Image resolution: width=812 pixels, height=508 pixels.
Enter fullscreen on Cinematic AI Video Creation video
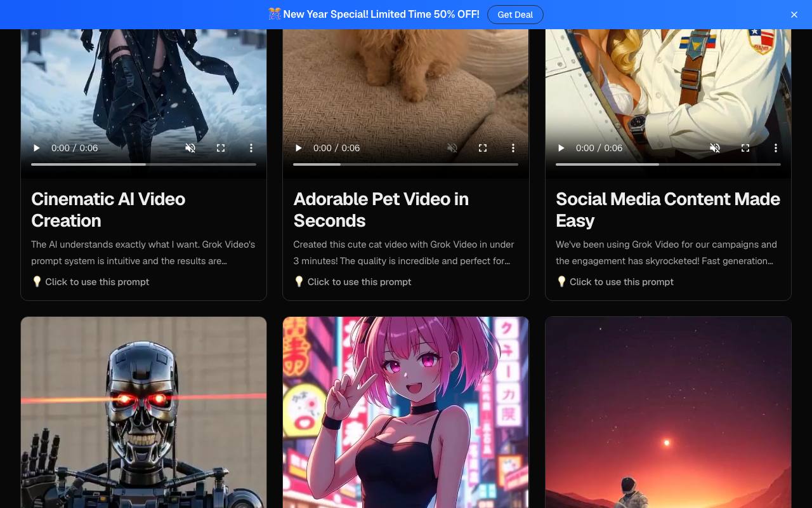pos(221,148)
